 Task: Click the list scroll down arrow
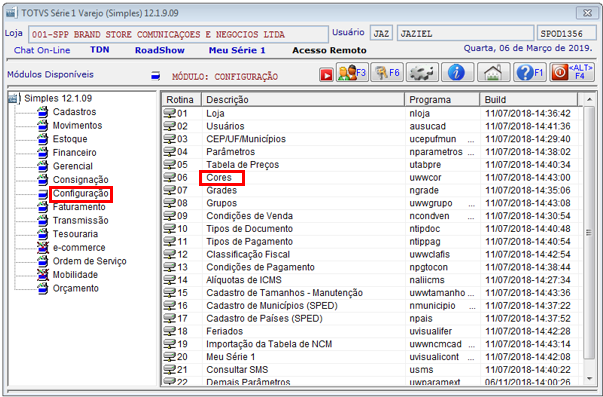[589, 379]
